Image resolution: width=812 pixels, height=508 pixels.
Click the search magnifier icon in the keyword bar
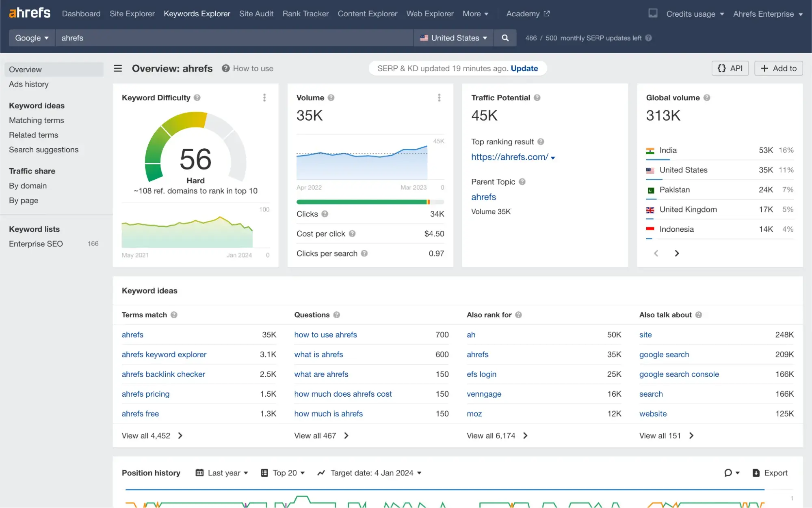tap(505, 38)
